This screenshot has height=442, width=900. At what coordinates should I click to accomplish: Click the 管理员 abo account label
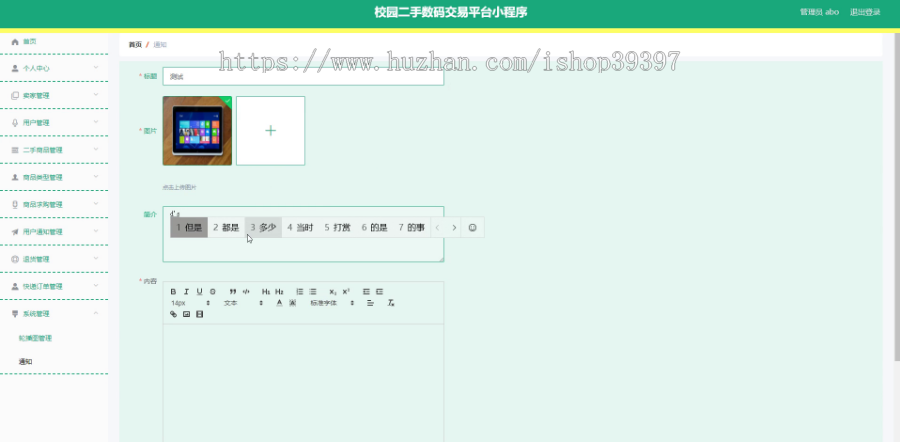tap(820, 12)
